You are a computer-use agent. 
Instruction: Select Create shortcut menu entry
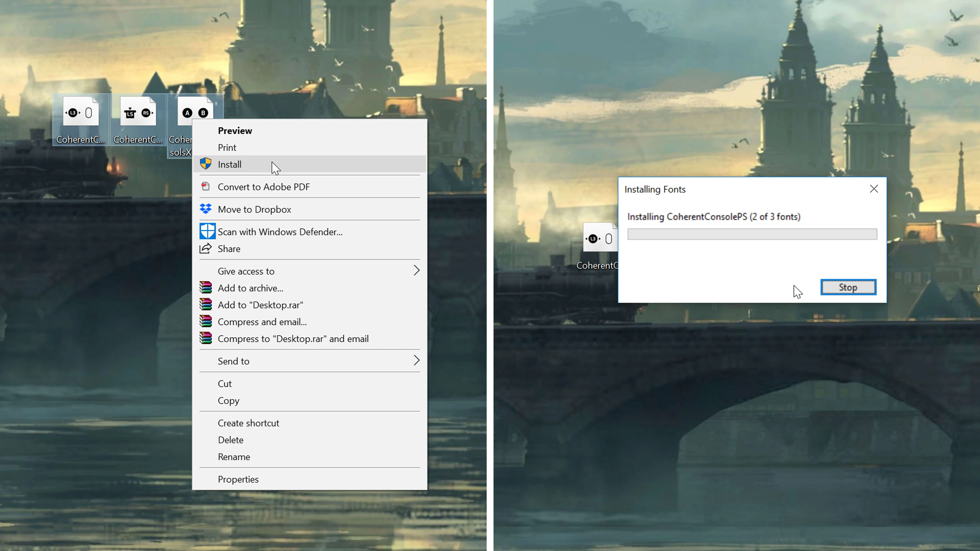point(248,423)
